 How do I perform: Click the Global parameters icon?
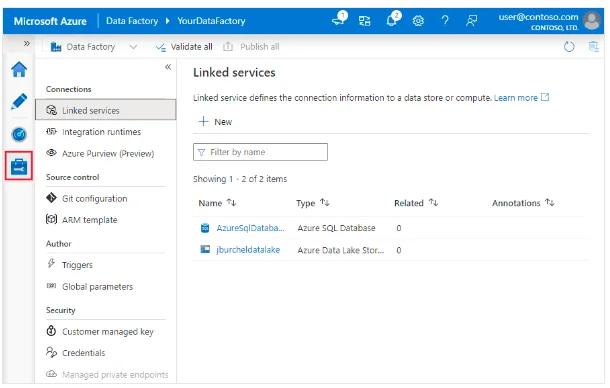[x=51, y=286]
